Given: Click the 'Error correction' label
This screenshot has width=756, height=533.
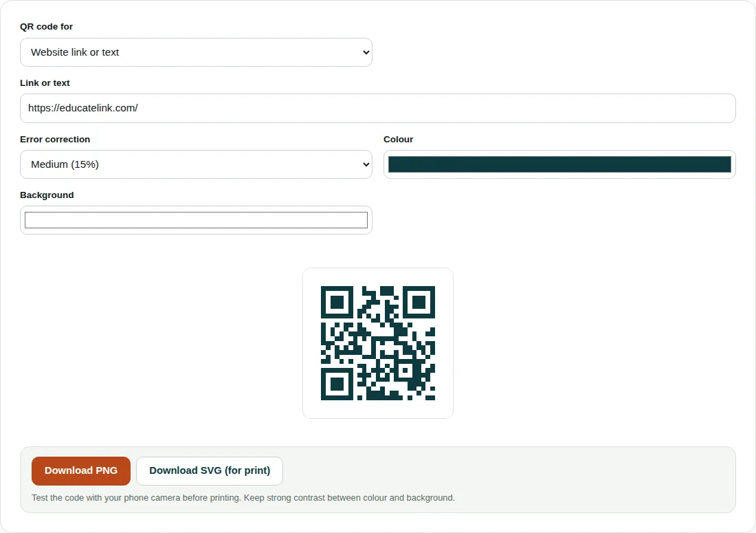Looking at the screenshot, I should (55, 140).
